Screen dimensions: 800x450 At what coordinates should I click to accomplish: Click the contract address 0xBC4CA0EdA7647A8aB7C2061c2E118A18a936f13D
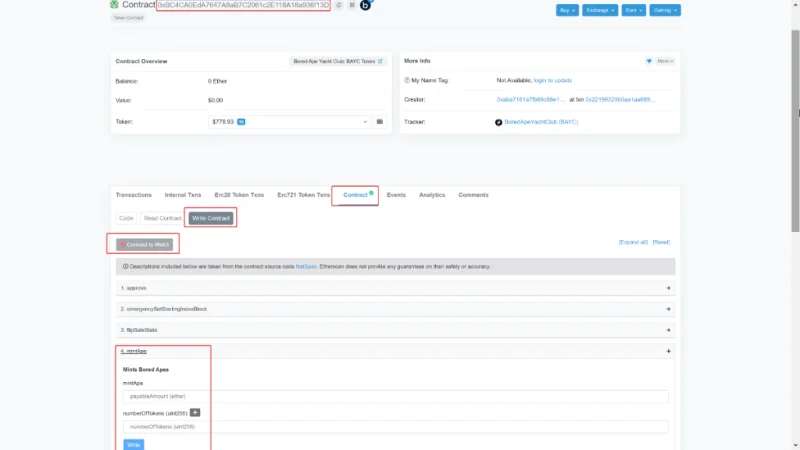pyautogui.click(x=243, y=5)
